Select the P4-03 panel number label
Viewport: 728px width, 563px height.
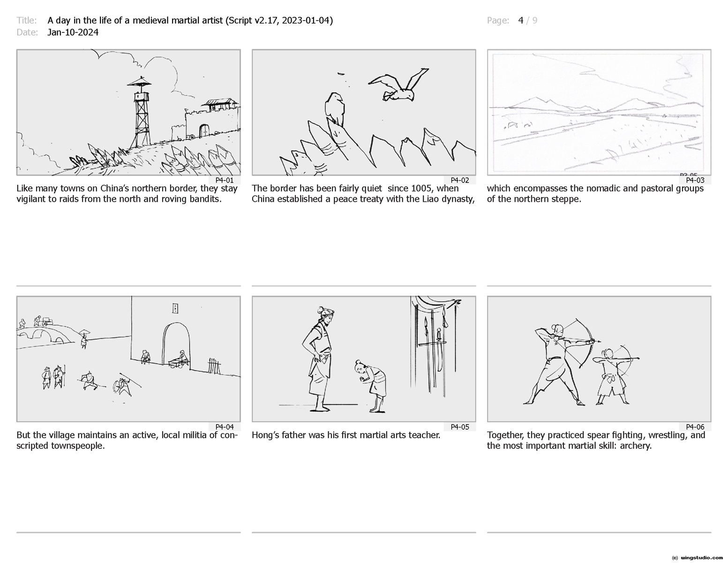tap(695, 180)
